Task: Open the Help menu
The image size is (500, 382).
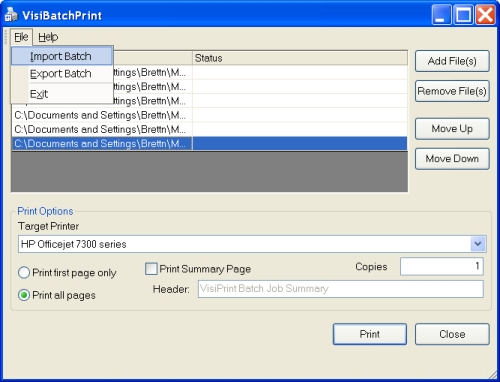Action: coord(48,37)
